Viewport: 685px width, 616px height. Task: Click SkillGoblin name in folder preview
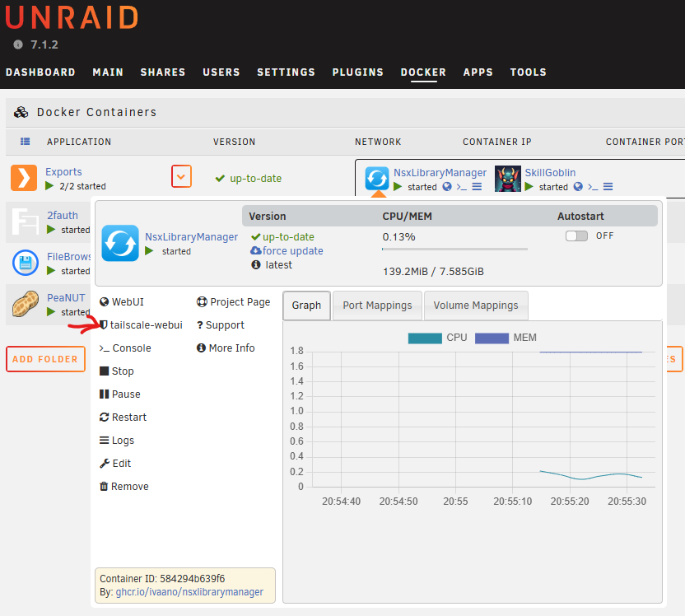[x=550, y=173]
